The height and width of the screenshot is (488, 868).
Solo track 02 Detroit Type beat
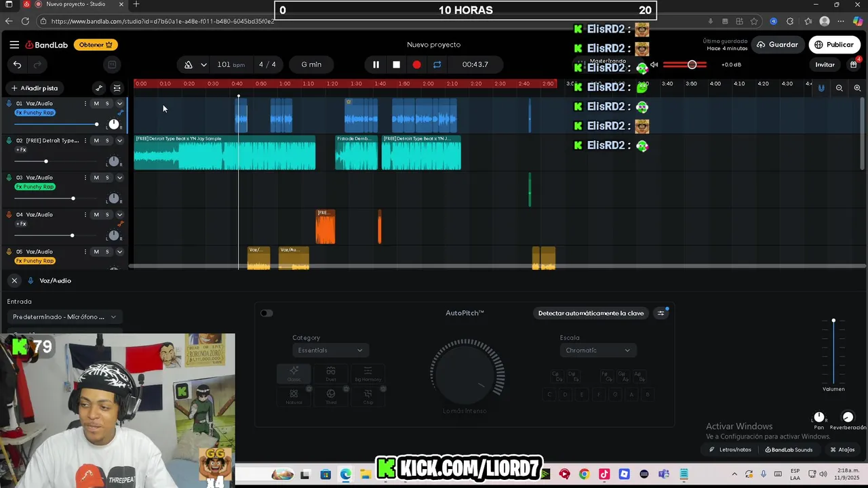(x=107, y=141)
